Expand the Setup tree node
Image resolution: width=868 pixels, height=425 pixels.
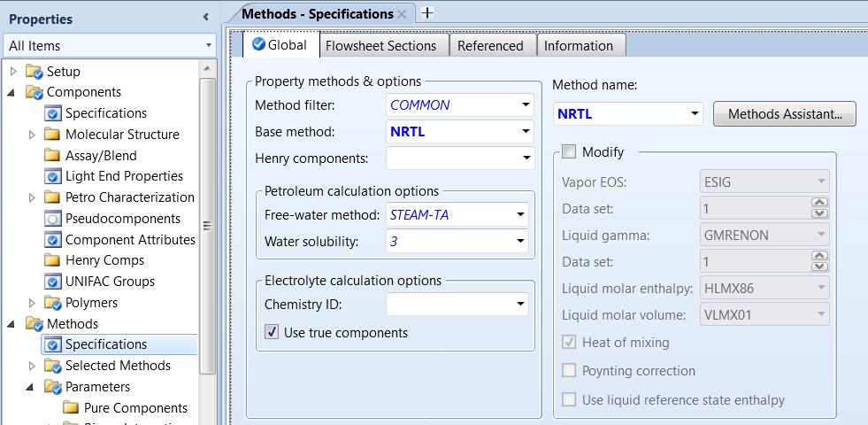pos(12,72)
